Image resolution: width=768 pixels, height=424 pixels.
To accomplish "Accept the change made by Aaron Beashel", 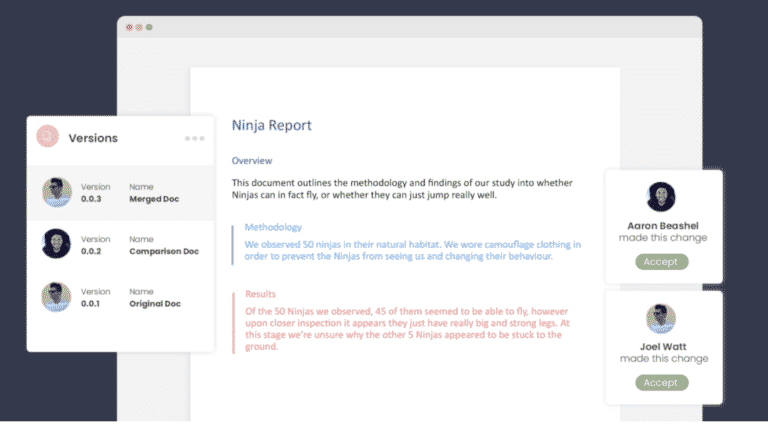I will [661, 262].
